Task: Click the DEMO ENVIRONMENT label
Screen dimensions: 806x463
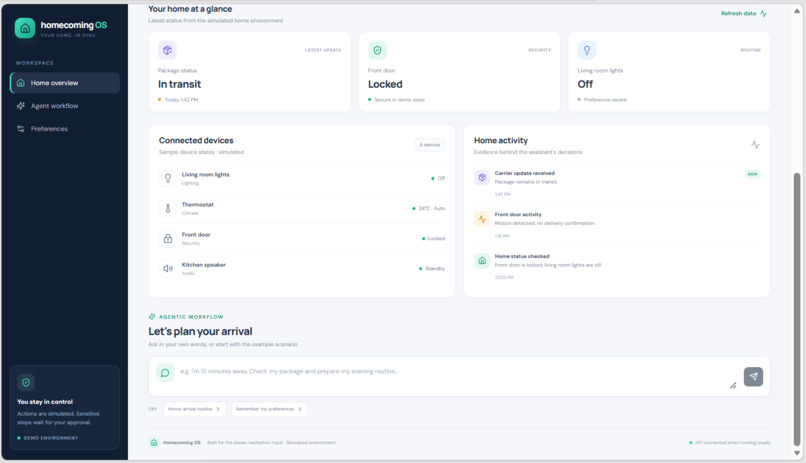Action: tap(51, 438)
